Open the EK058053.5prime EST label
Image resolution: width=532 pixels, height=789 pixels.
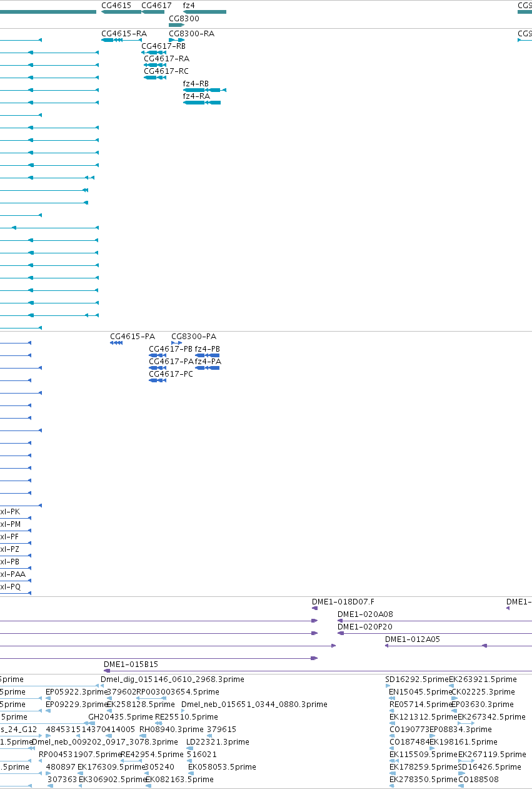coord(222,767)
